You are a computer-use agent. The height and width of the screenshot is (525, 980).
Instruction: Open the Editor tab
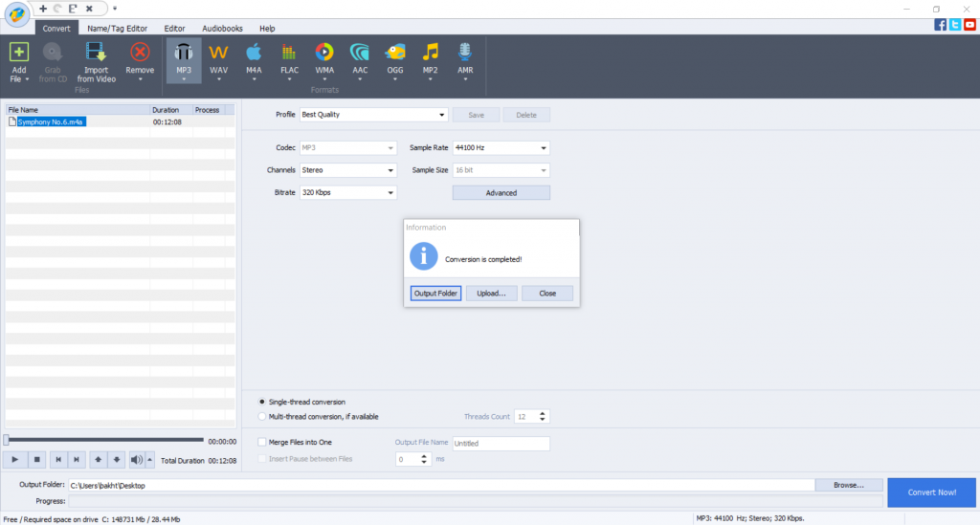(x=174, y=28)
